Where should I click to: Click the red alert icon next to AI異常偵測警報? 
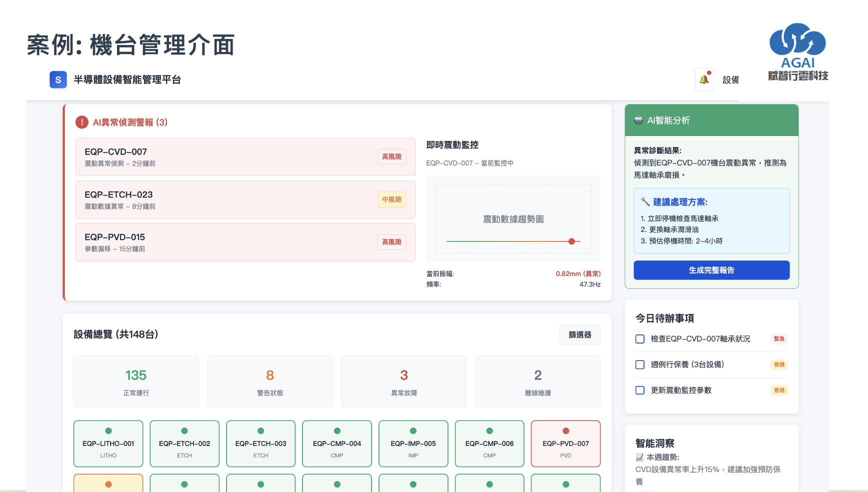click(x=81, y=122)
